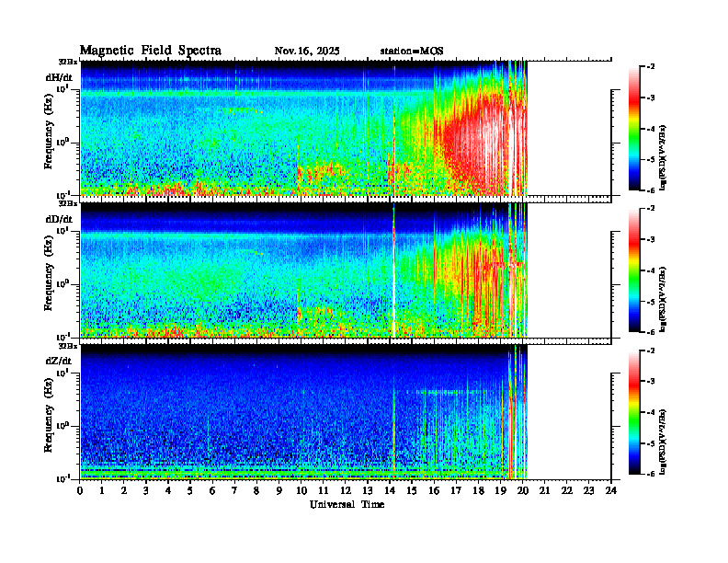Click the hour '20' tick label
The height and width of the screenshot is (563, 728).
[522, 491]
